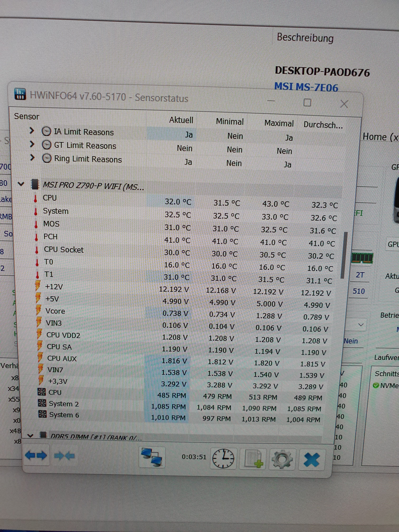Click the Sensor column header

pos(27,116)
